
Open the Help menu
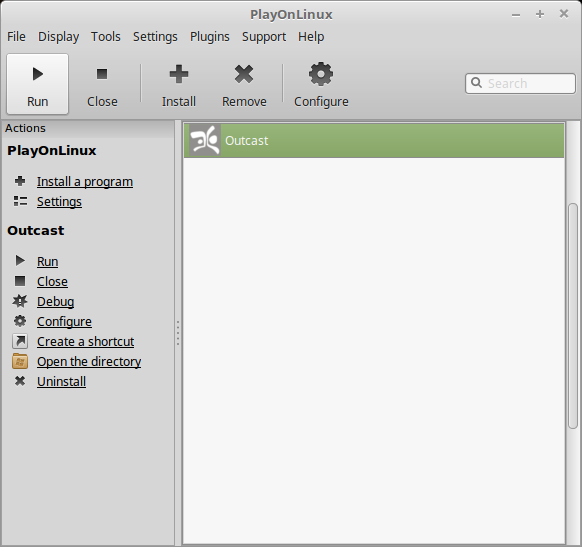click(311, 37)
